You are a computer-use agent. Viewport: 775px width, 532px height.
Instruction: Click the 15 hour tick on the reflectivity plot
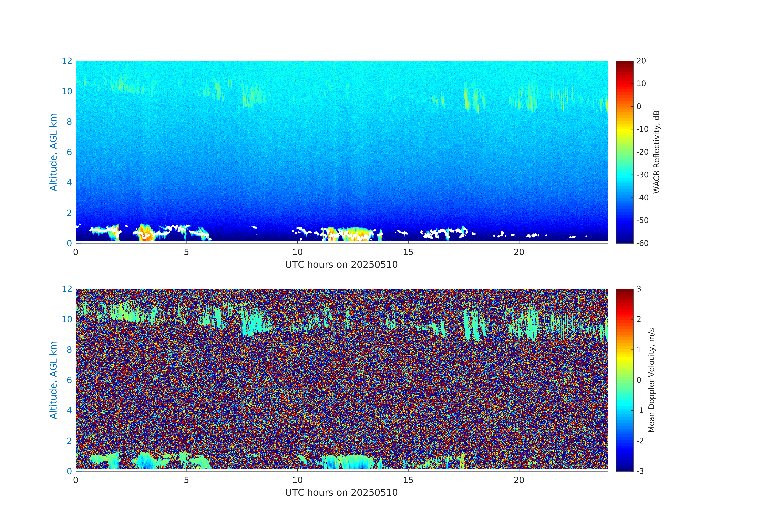pos(408,252)
